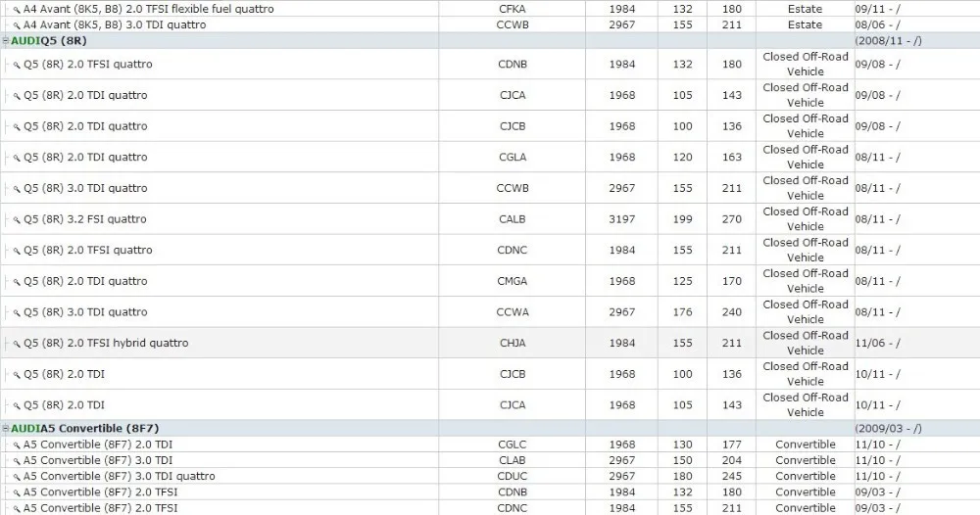Click the power value 176
The height and width of the screenshot is (515, 980).
(682, 312)
